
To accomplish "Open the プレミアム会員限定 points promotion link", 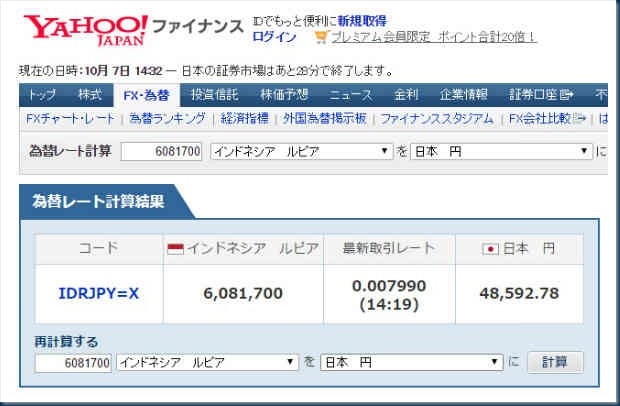I will point(433,37).
